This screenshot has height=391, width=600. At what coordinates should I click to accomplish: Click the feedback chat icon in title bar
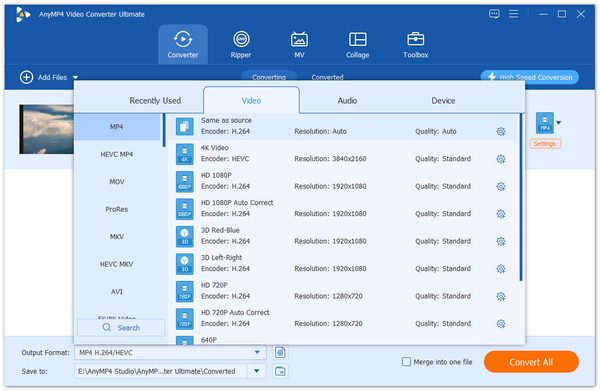pos(494,14)
